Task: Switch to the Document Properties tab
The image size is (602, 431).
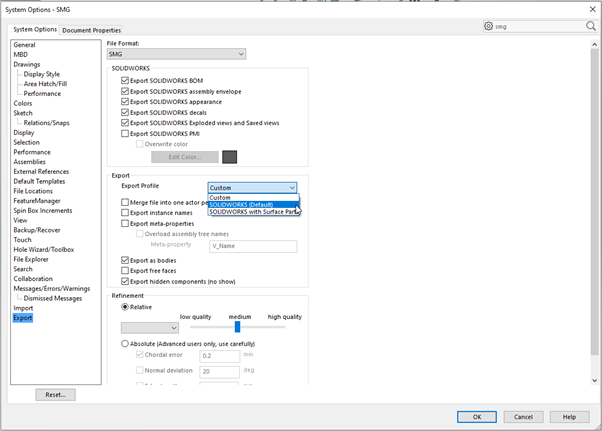Action: click(x=92, y=31)
